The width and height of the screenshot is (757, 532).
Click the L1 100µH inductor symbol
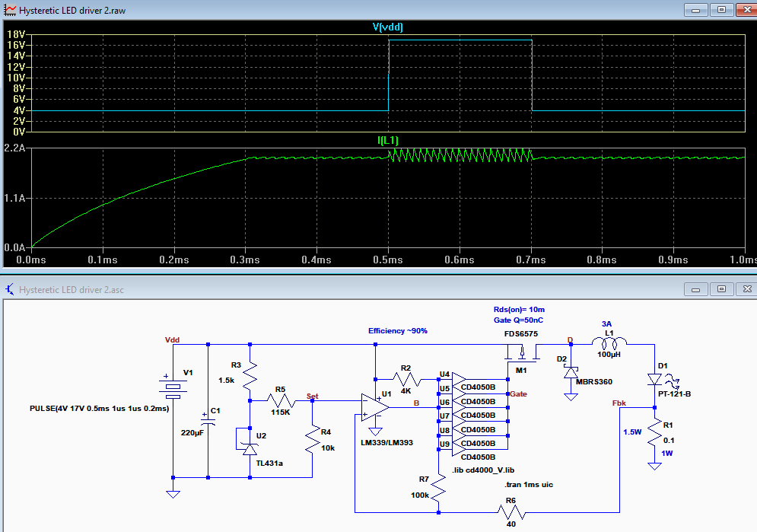pyautogui.click(x=609, y=342)
